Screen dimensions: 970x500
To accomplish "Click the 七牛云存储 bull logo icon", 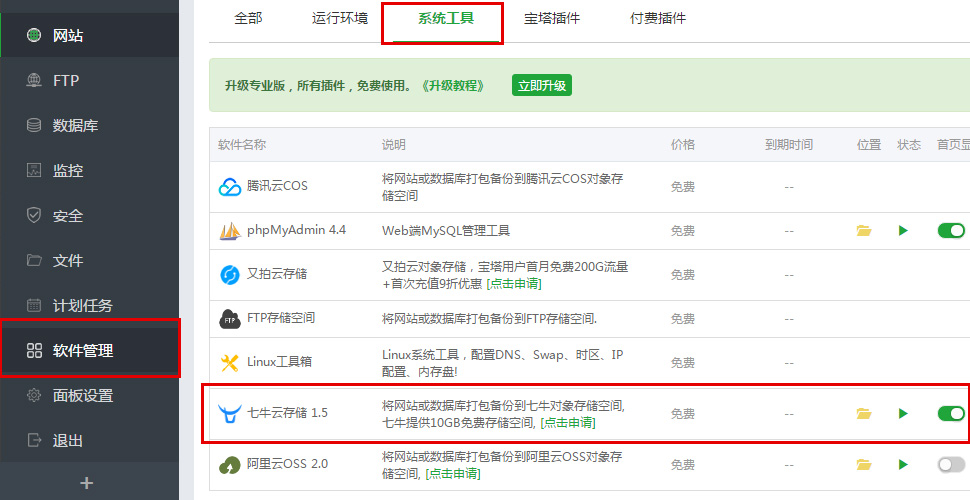I will coord(230,413).
